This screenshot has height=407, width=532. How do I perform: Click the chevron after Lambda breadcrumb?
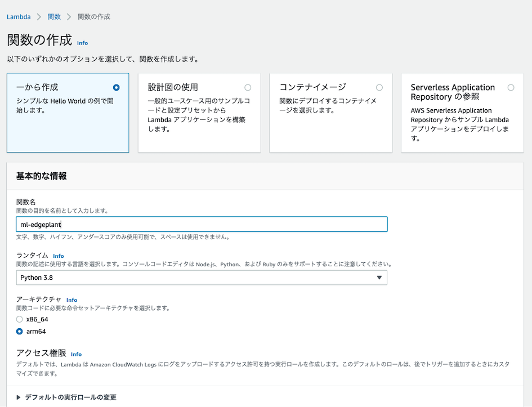(x=39, y=17)
